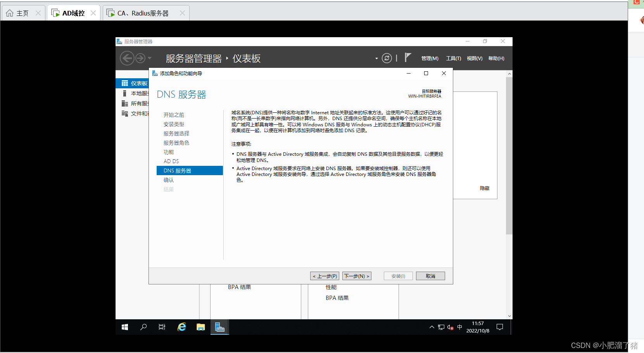644x353 pixels.
Task: Click left BPA 结果 dashboard tile entry
Action: tap(239, 287)
